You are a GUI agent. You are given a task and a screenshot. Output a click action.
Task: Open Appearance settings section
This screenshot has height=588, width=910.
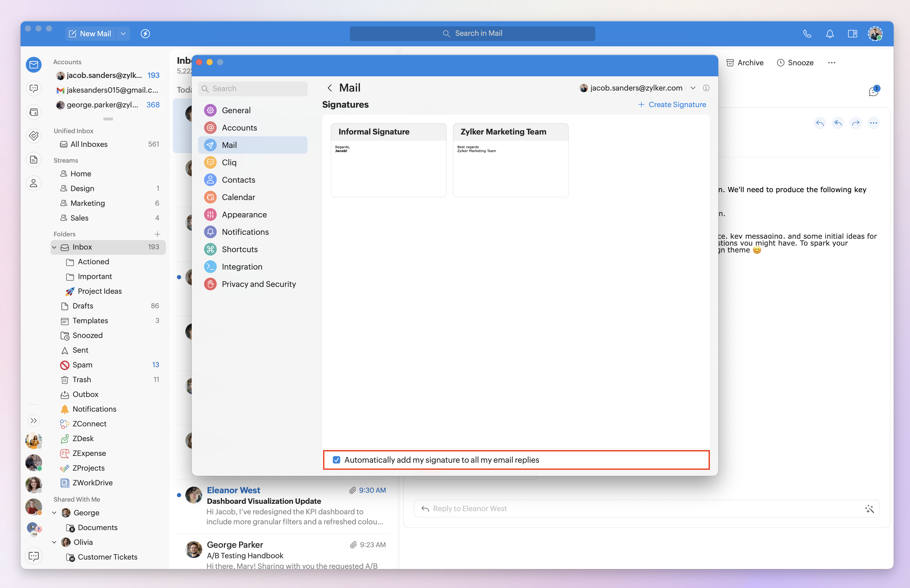(x=244, y=215)
